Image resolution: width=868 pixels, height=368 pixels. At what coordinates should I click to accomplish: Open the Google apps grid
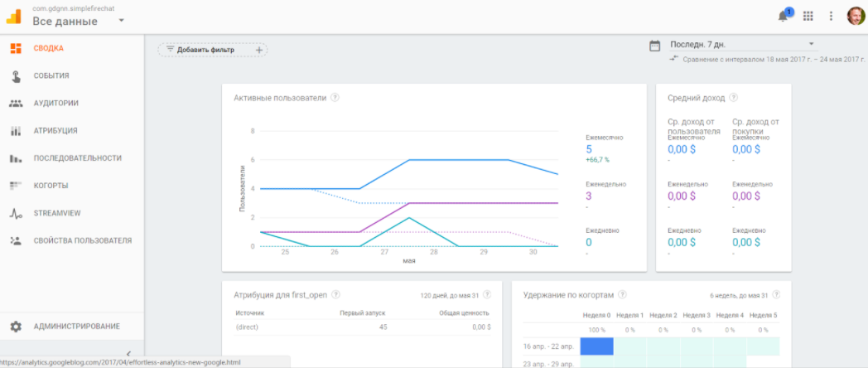(808, 16)
